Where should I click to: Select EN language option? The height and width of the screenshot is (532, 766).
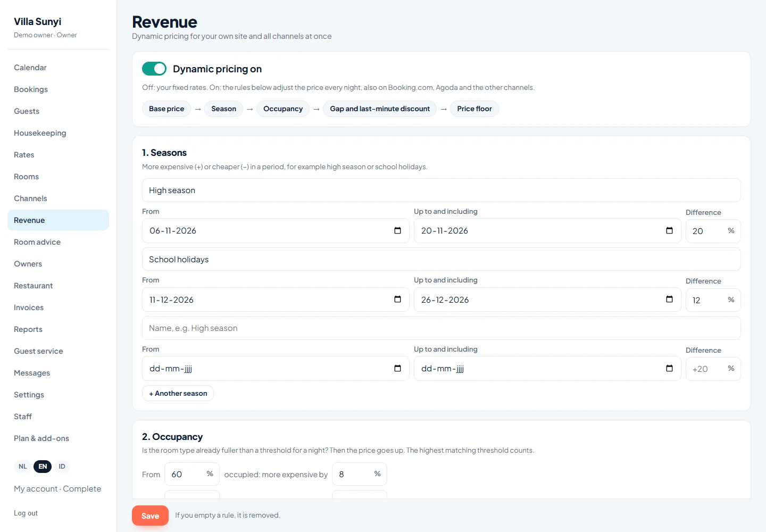tap(43, 467)
